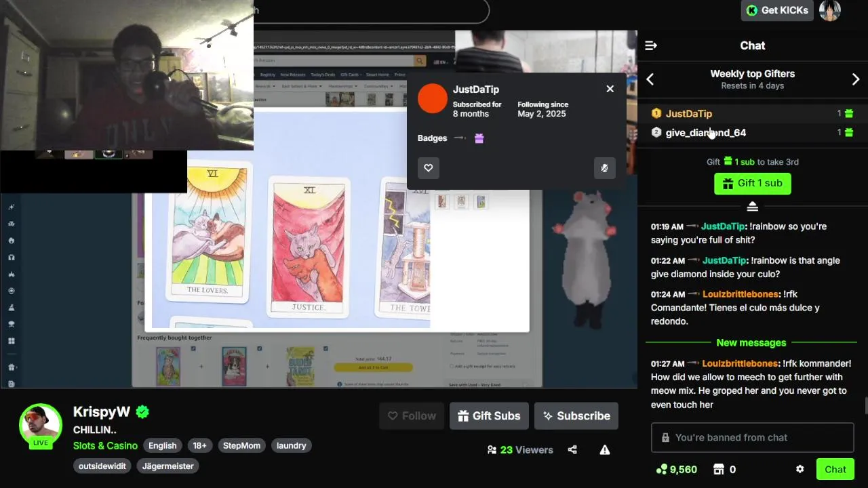This screenshot has width=868, height=488.
Task: Close the JustDaTip user card
Action: [610, 89]
